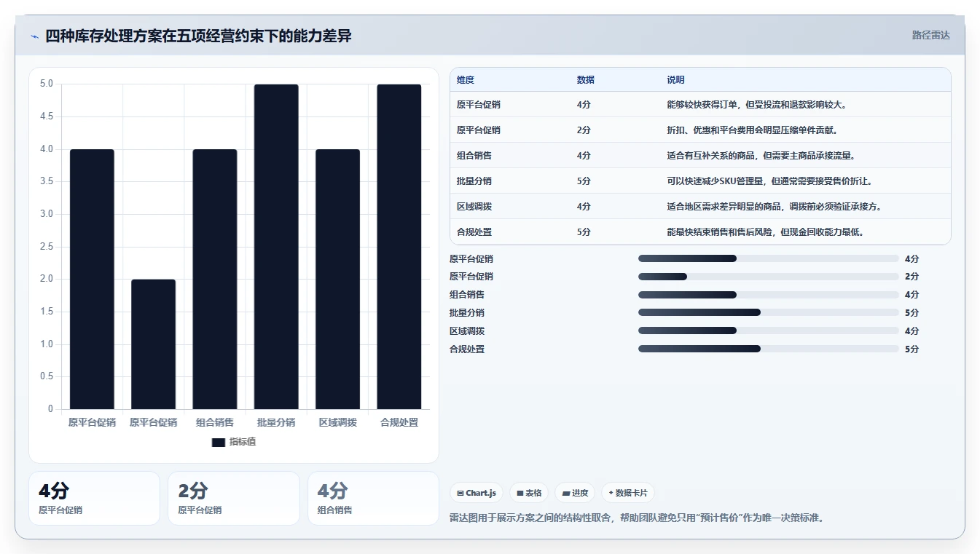Click the footer note starting with 雷达图用于展示
The image size is (980, 554).
click(x=637, y=518)
